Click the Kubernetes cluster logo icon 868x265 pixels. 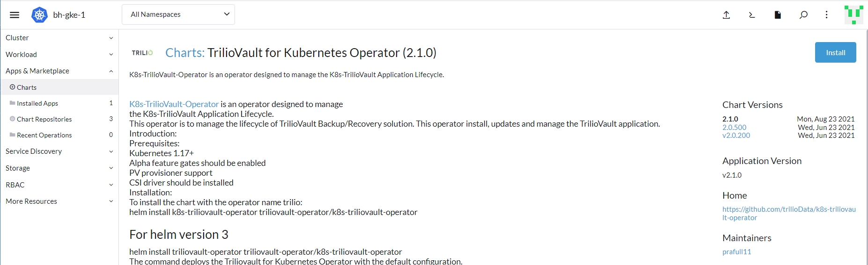39,15
